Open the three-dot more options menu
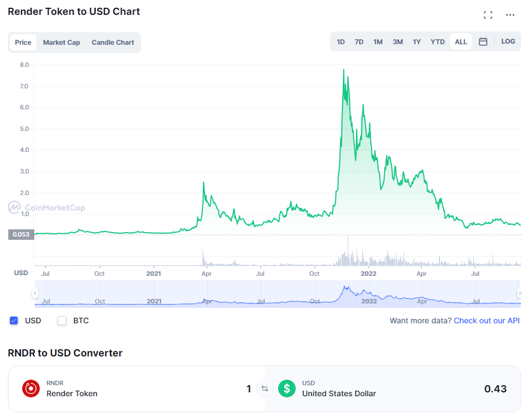529x420 pixels. 510,15
